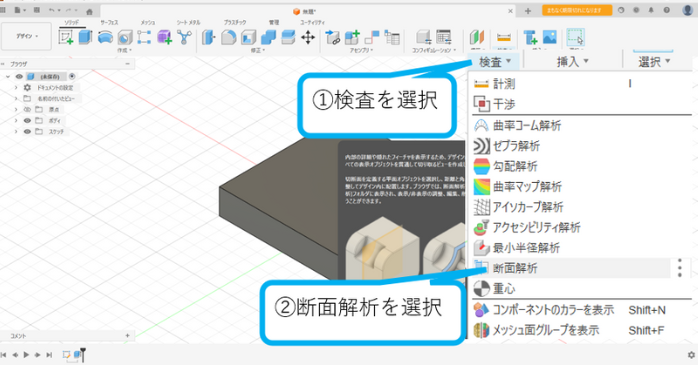Open the File menu dropdown
Image resolution: width=698 pixels, height=365 pixels.
tap(20, 10)
